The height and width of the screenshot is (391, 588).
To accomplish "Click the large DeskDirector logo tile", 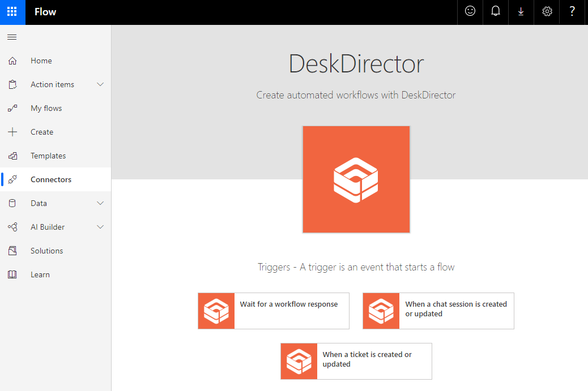I will [356, 179].
